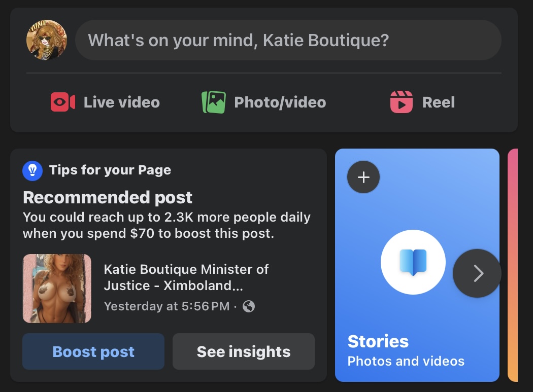The width and height of the screenshot is (533, 392).
Task: Click the globe public audience icon
Action: coord(249,306)
